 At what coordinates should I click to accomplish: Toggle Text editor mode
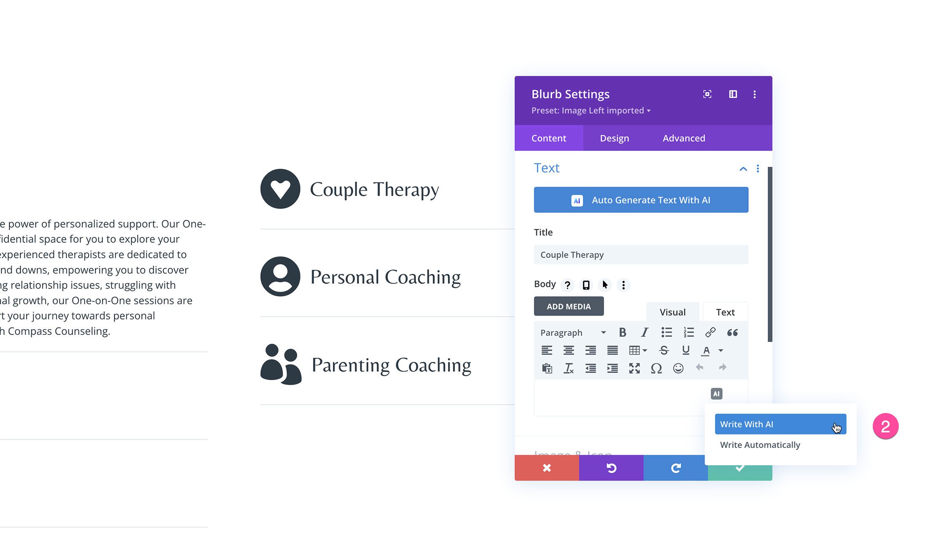[x=724, y=311]
